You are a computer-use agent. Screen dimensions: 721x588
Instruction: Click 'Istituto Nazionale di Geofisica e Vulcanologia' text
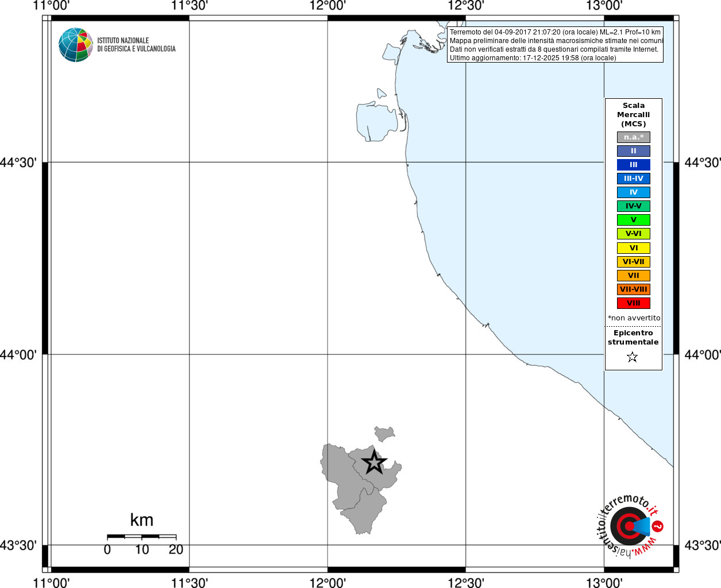click(x=136, y=45)
